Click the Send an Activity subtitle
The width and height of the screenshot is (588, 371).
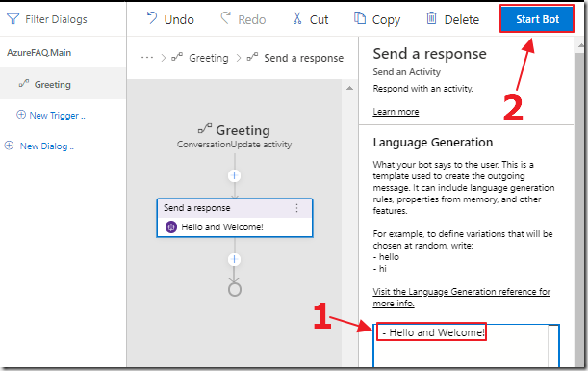click(x=406, y=71)
